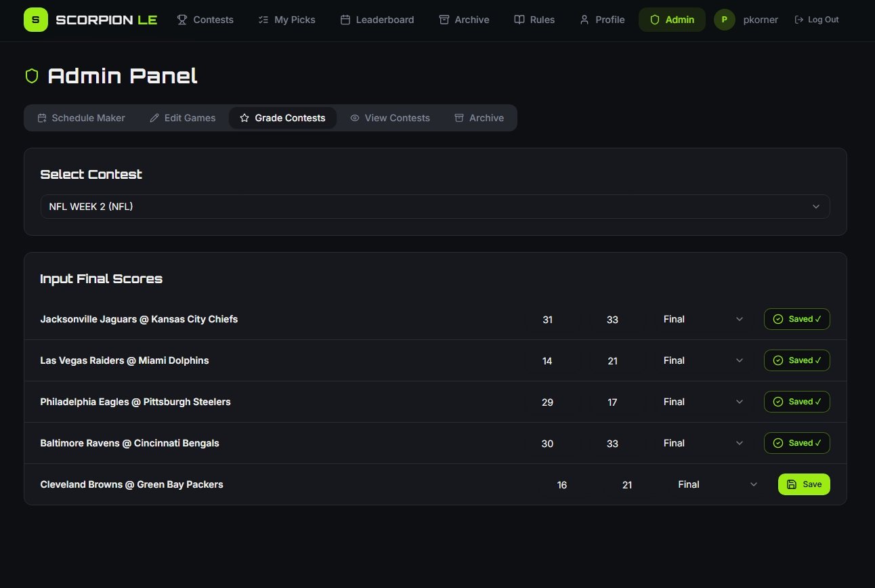Switch to the Edit Games tab
The image size is (875, 588).
pos(182,118)
